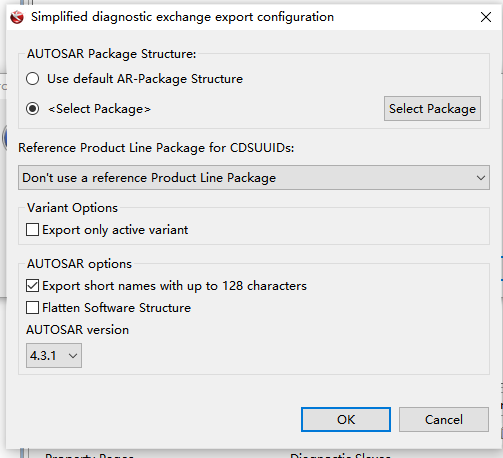Close the export configuration dialog with X
This screenshot has height=458, width=503.
[486, 17]
